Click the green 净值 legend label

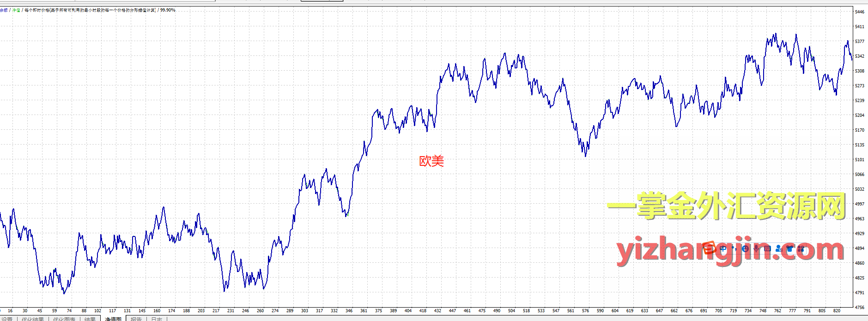[16, 10]
